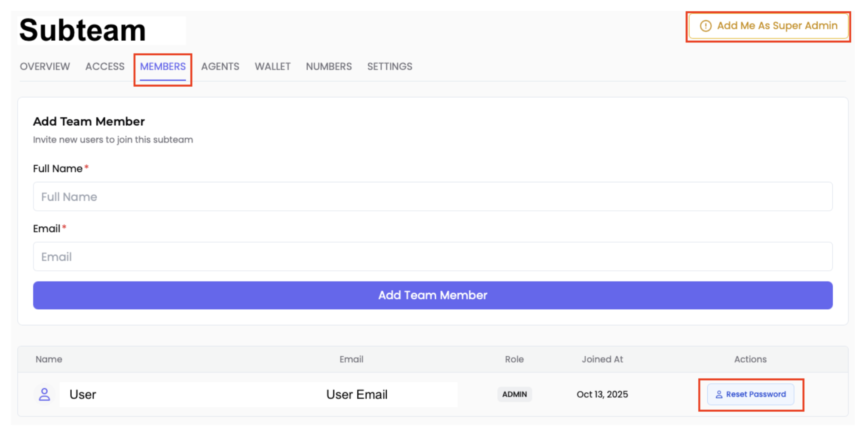Select the User Email cell in the table

[x=357, y=394]
